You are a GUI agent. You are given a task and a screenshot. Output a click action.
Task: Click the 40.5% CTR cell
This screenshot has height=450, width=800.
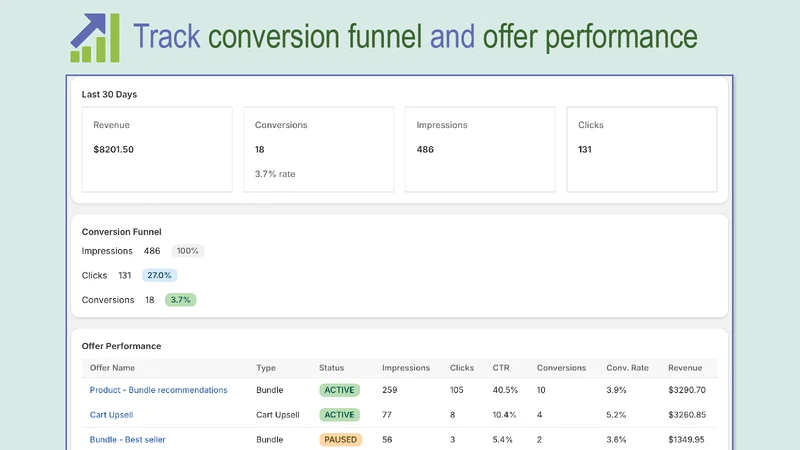tap(505, 390)
